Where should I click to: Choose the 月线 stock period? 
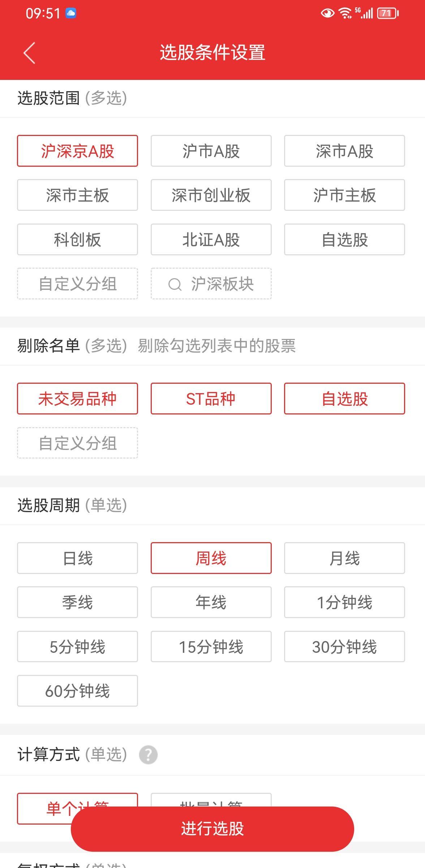[x=344, y=558]
